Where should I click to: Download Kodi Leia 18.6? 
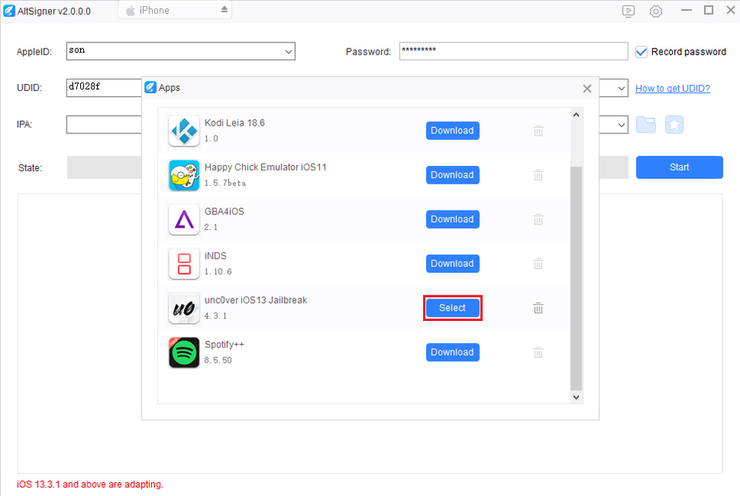[x=452, y=131]
